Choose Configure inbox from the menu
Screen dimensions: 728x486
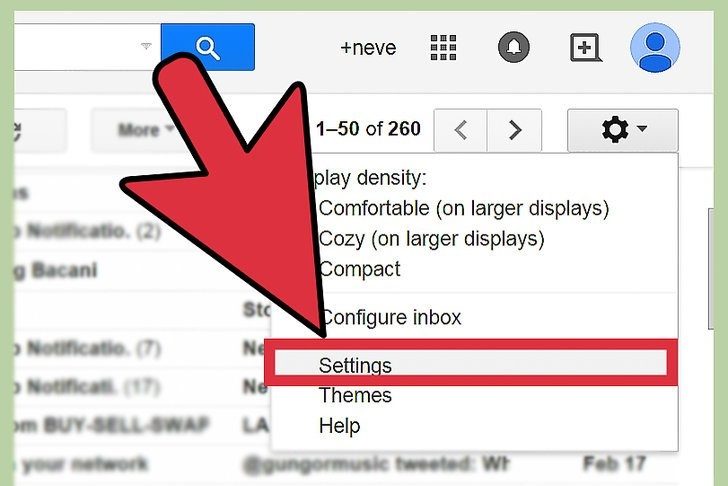[390, 318]
